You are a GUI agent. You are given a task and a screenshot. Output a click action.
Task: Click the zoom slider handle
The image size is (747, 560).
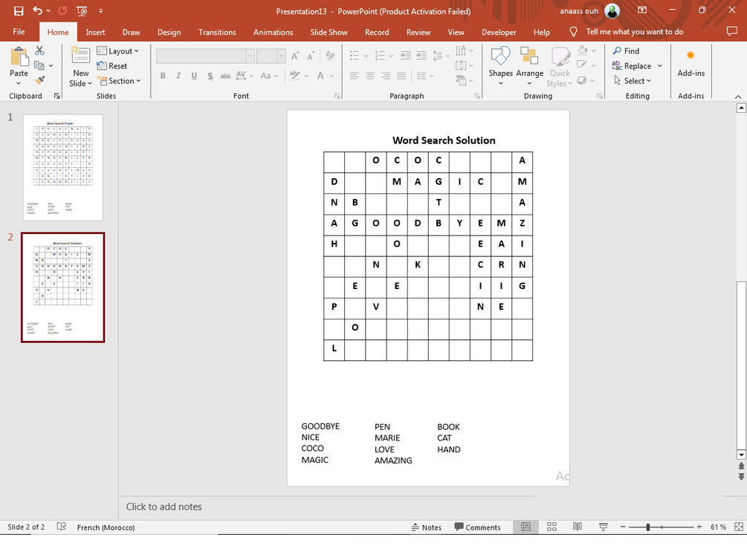point(648,527)
